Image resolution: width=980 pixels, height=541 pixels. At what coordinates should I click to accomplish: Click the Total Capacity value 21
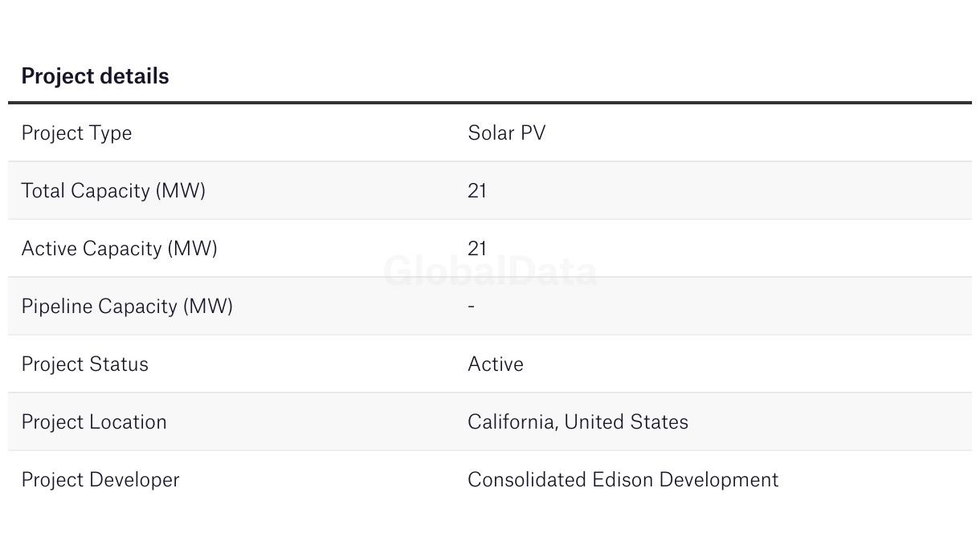tap(477, 191)
